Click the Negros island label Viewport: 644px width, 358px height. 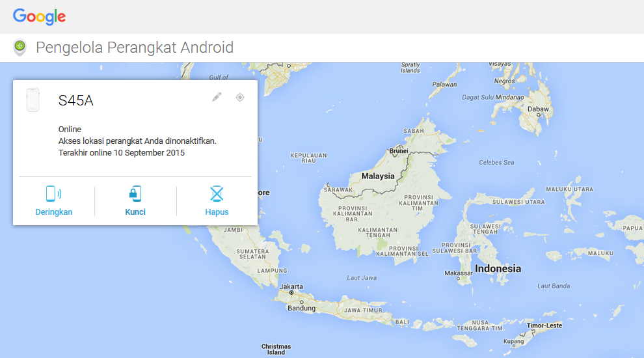(x=504, y=81)
